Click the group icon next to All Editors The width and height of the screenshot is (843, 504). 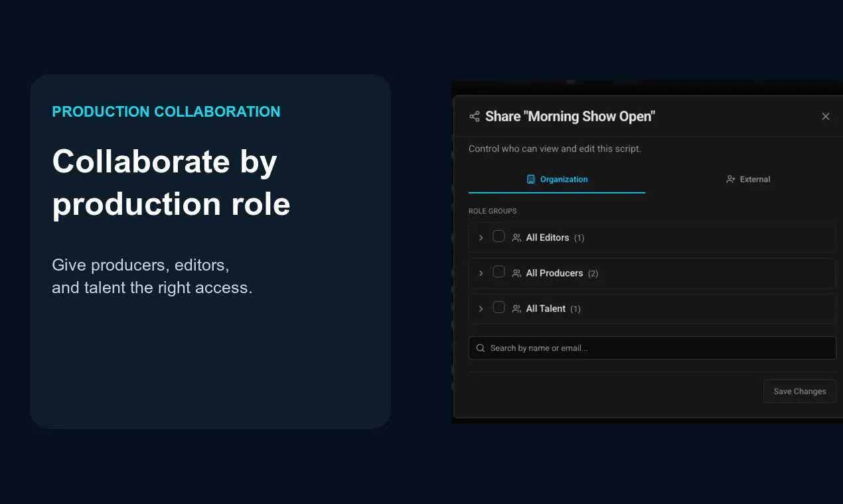click(x=516, y=237)
